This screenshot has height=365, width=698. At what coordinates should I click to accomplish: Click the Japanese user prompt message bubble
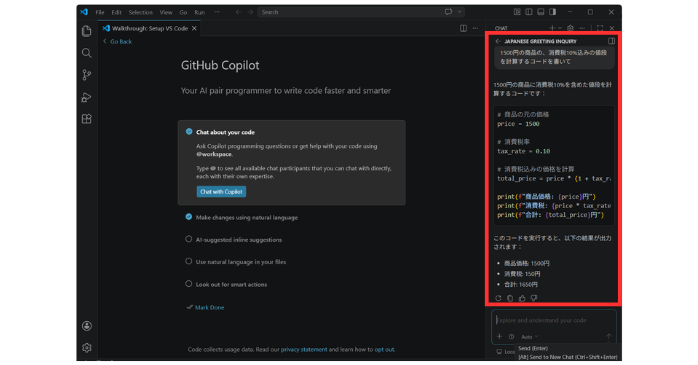coord(554,57)
